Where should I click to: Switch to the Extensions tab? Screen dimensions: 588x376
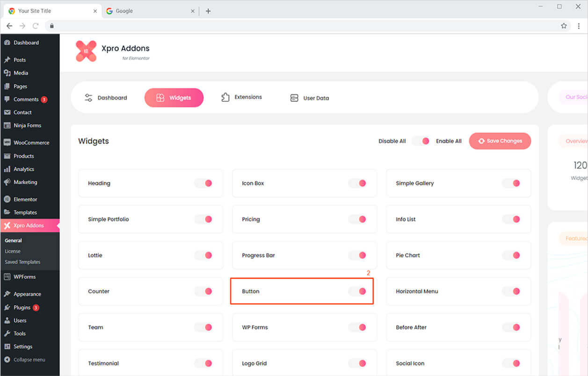pos(241,97)
